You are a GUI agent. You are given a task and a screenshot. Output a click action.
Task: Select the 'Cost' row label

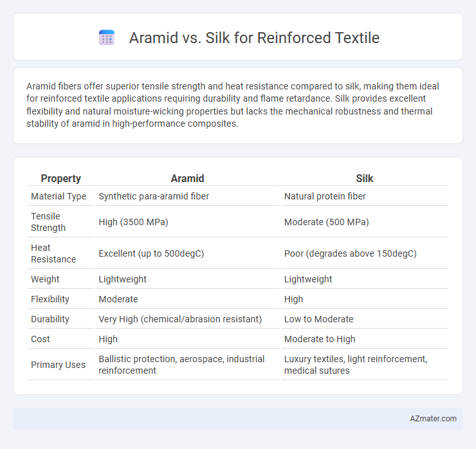point(41,340)
